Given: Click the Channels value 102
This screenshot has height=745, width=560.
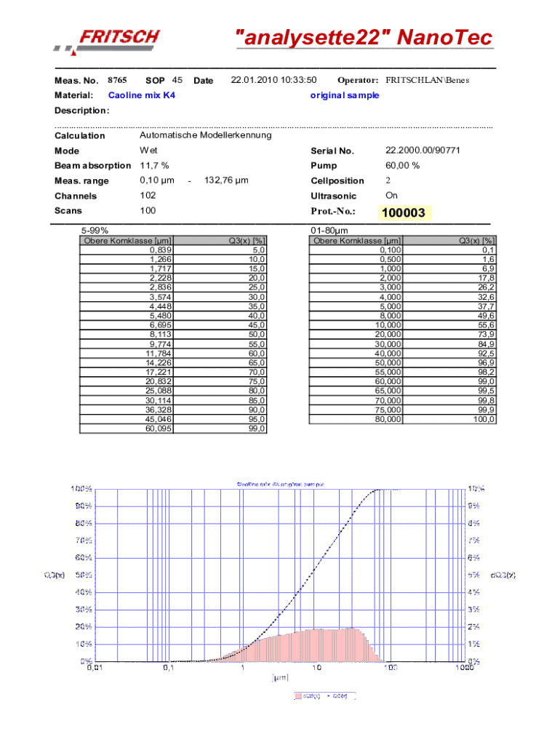Looking at the screenshot, I should 148,195.
